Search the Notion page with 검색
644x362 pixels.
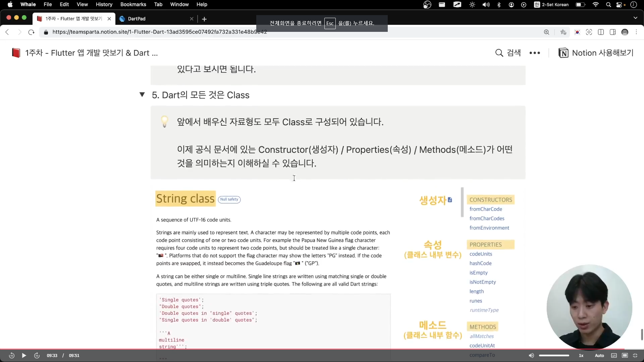click(508, 53)
